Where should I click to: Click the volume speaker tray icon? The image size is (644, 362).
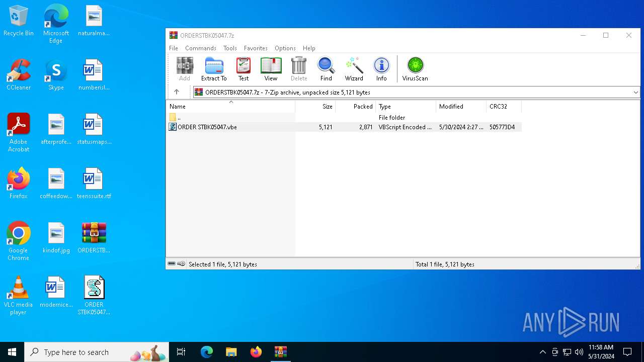(579, 352)
